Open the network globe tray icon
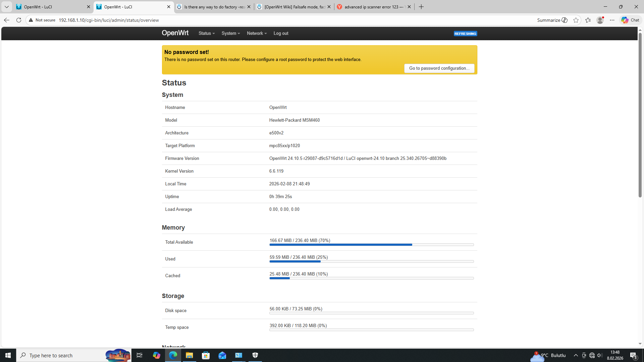Screen dimensions: 644x362 (592, 355)
